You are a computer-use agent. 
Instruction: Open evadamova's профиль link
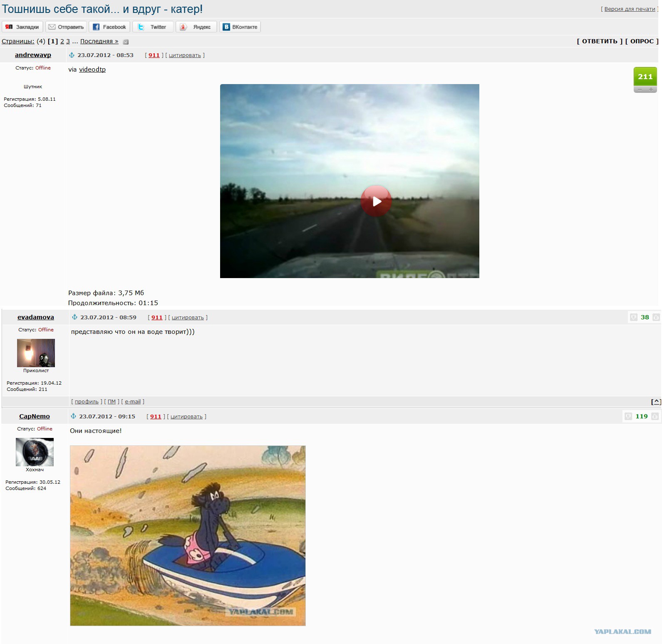click(x=87, y=402)
